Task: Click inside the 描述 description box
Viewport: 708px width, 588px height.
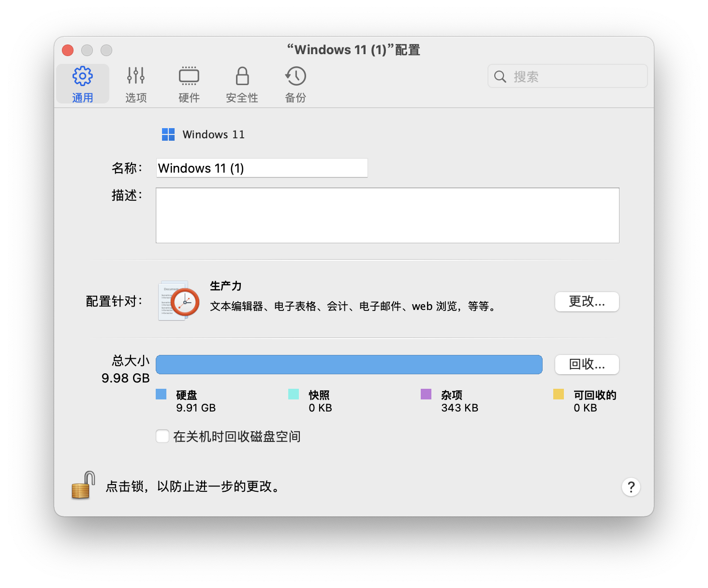Action: (x=387, y=215)
